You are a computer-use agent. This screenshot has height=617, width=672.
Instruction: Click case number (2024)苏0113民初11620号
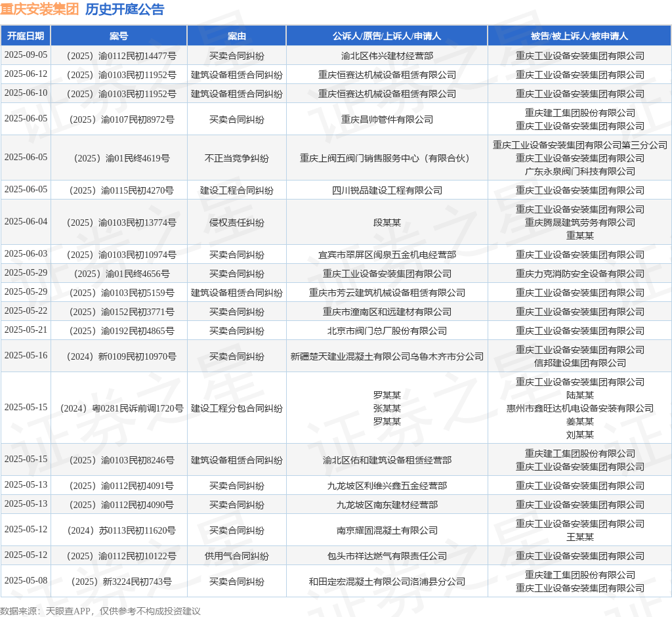(121, 530)
